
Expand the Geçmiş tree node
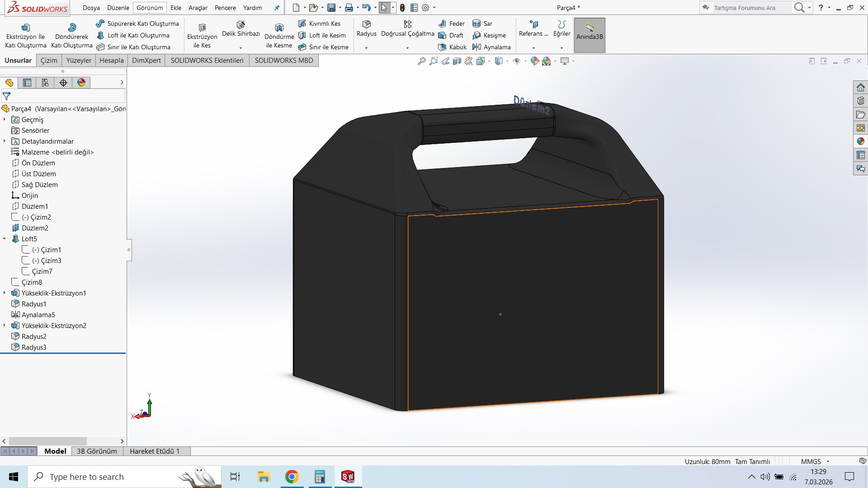coord(5,119)
